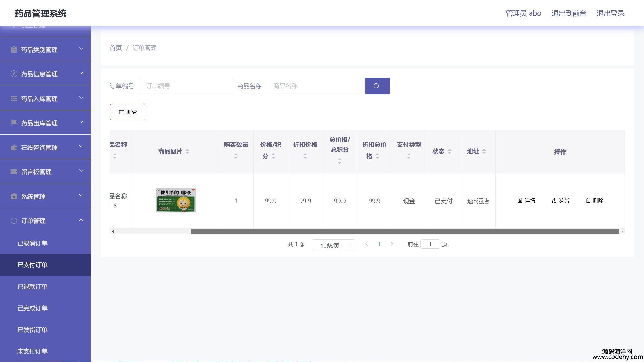
Task: Click the bulk 删除 button above table
Action: [x=128, y=112]
